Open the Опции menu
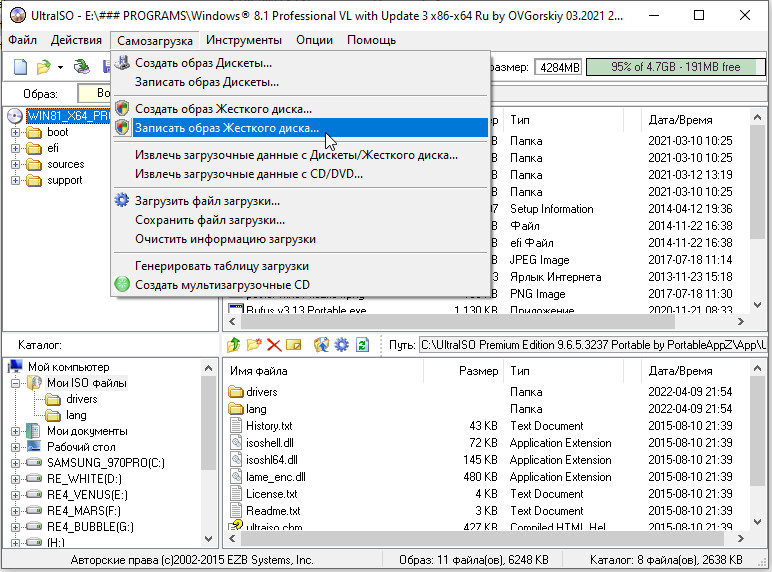This screenshot has width=772, height=572. [314, 40]
